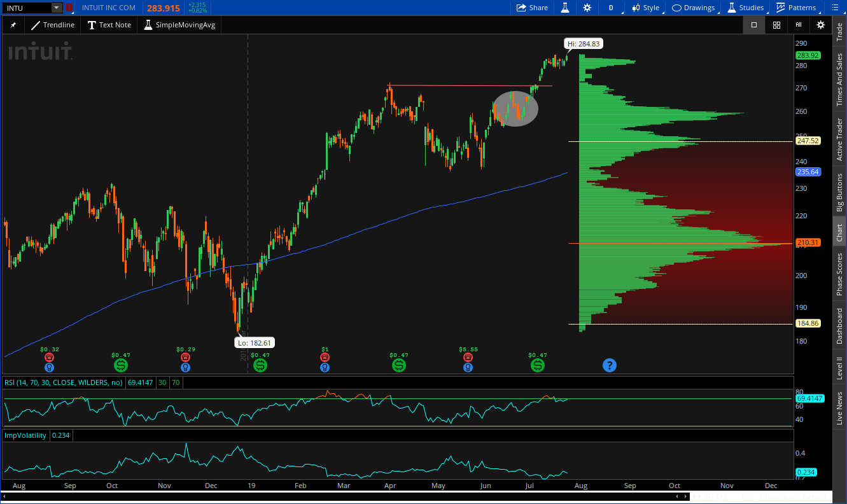The width and height of the screenshot is (847, 504).
Task: Switch to Dashboard side tab
Action: 839,326
